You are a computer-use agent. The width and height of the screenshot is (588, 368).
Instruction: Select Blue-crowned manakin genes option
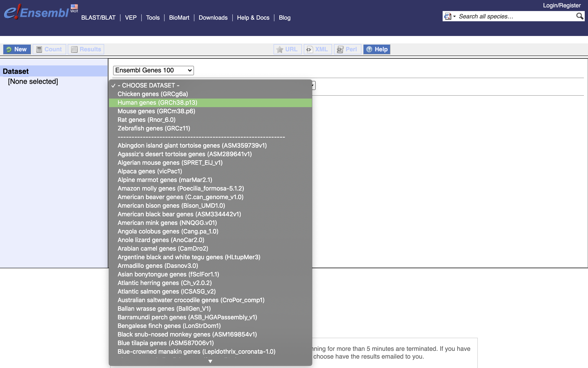click(210, 352)
